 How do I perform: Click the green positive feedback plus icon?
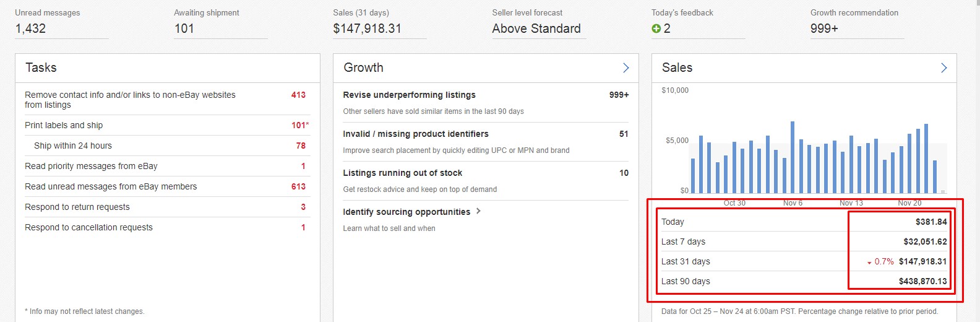click(x=656, y=28)
